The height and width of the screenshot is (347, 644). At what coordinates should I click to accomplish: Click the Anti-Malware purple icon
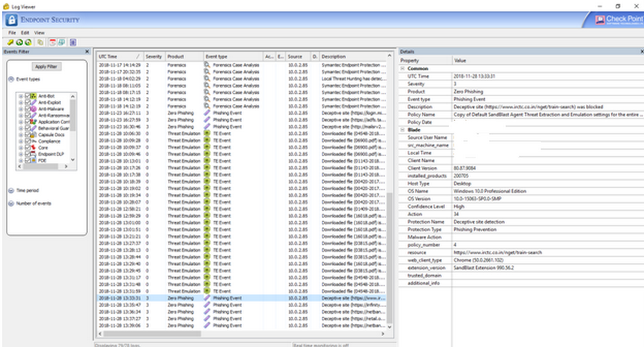[34, 109]
